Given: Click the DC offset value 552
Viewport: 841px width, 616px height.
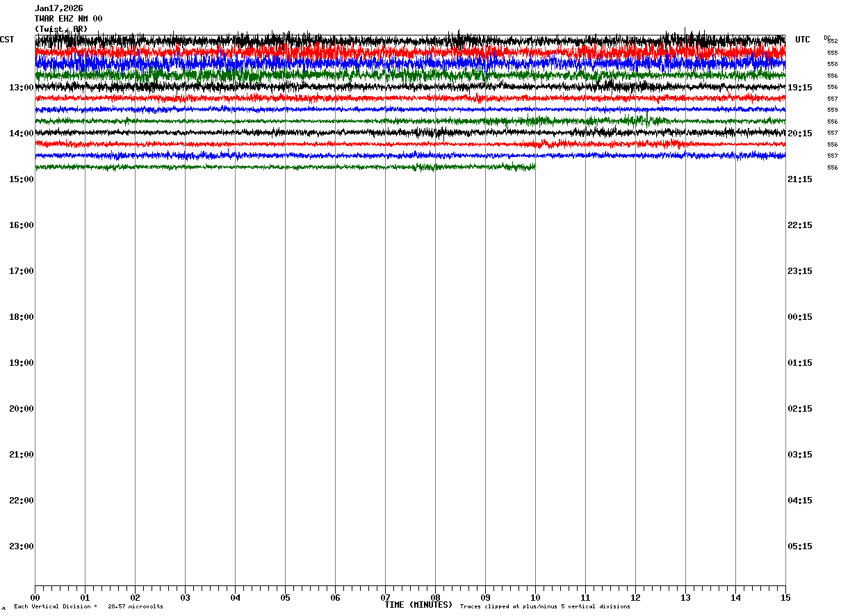Looking at the screenshot, I should pos(833,42).
